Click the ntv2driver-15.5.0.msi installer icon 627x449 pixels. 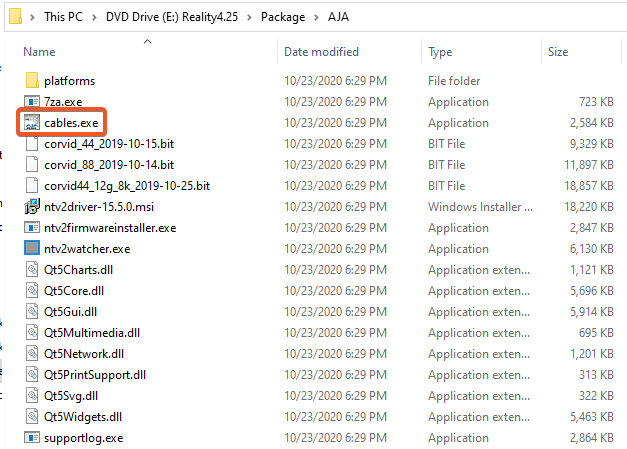pyautogui.click(x=31, y=207)
